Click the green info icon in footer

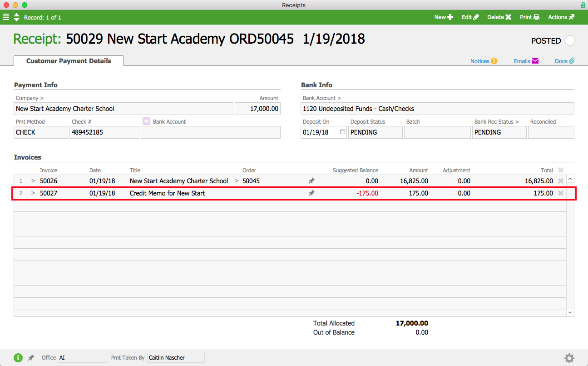tap(18, 358)
